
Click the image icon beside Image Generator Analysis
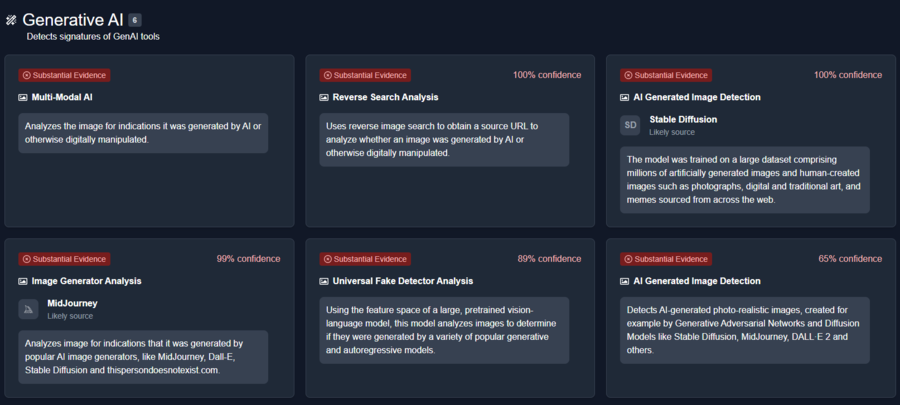(x=23, y=281)
